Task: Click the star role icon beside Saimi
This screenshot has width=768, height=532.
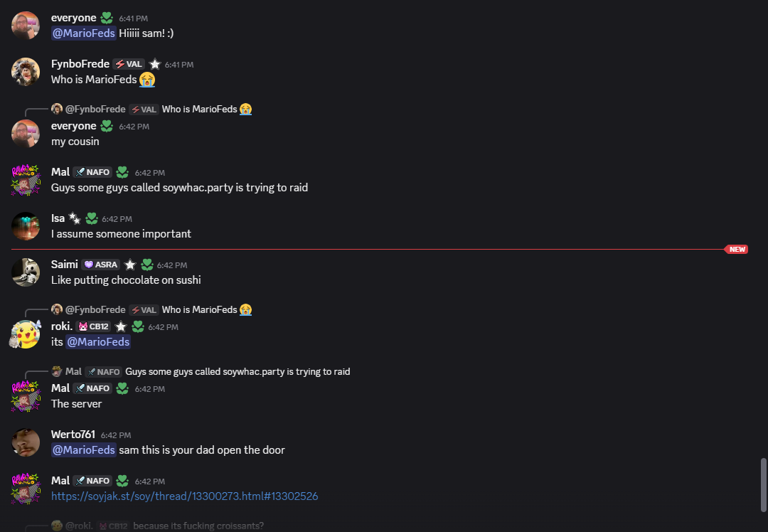Action: click(130, 265)
